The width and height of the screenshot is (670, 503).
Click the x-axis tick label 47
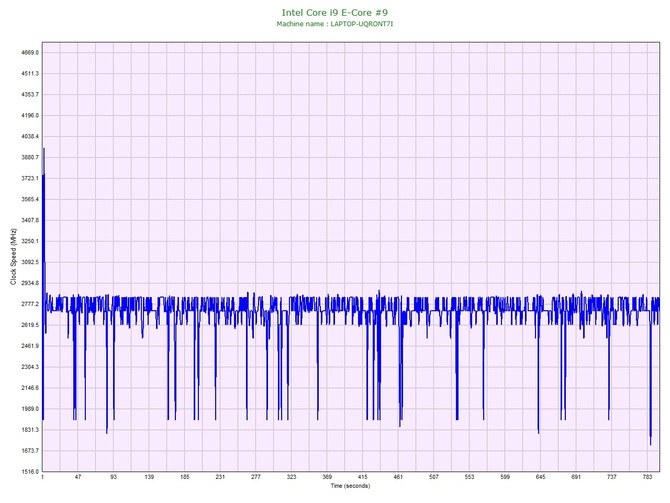[x=78, y=477]
